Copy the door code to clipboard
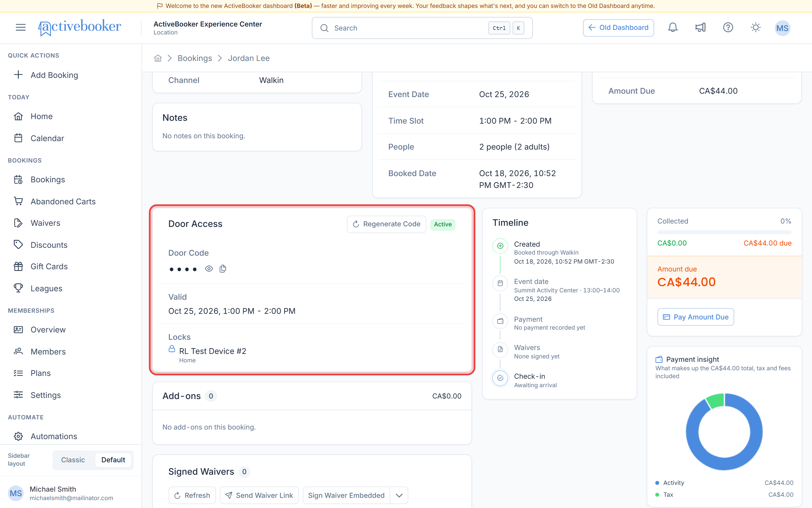 tap(223, 269)
